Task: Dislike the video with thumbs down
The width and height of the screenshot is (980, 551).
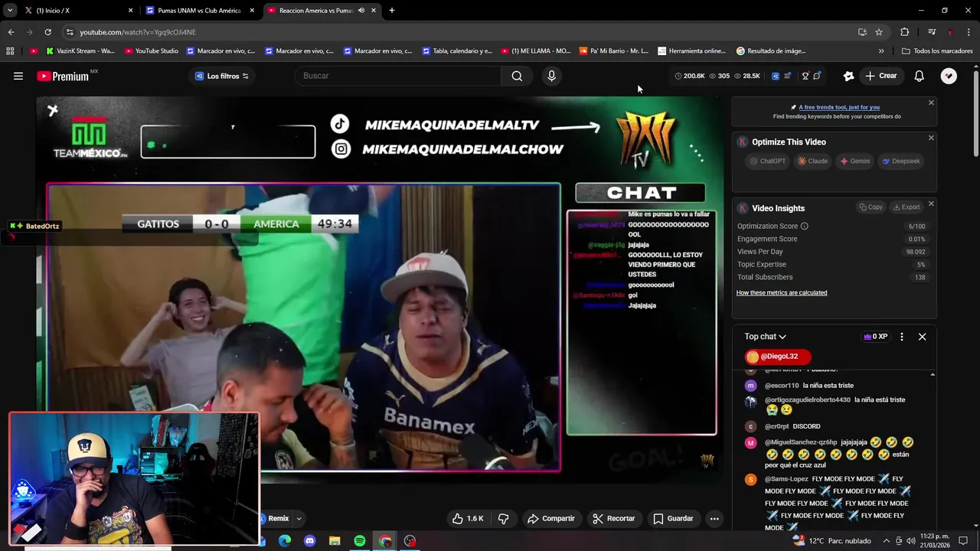Action: [503, 518]
